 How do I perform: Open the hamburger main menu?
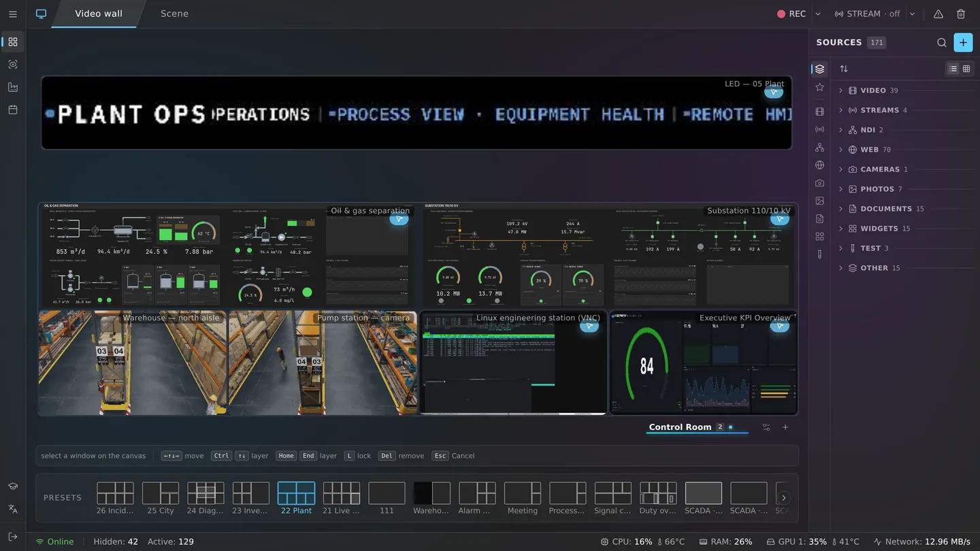coord(13,14)
